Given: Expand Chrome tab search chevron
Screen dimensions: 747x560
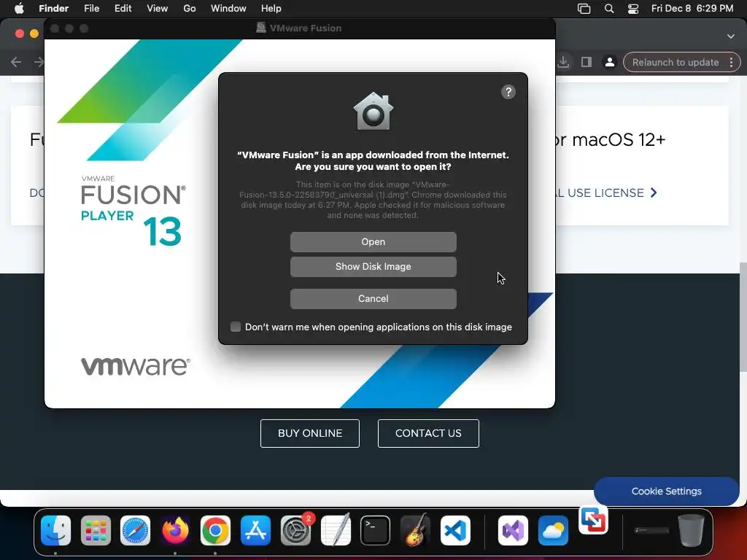Looking at the screenshot, I should (731, 36).
